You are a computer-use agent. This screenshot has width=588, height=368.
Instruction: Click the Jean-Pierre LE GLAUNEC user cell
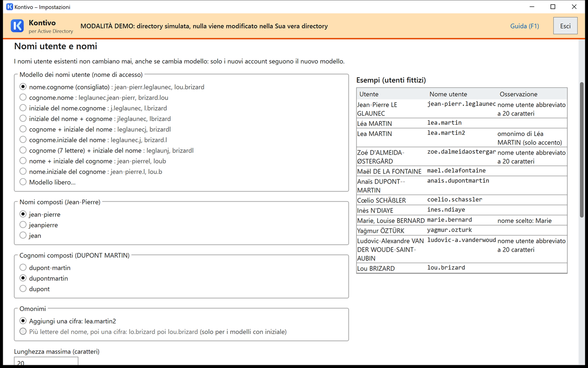(392, 109)
